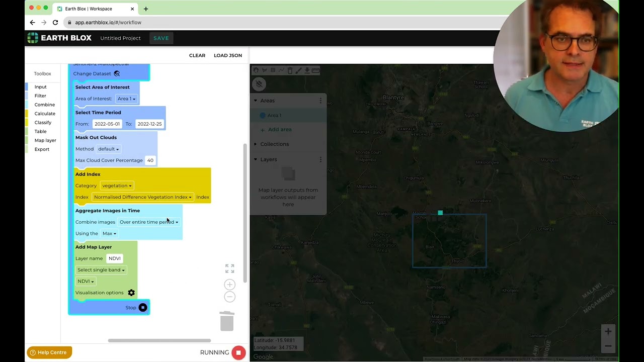Open the Calculate toolbox category
644x362 pixels.
click(x=45, y=114)
